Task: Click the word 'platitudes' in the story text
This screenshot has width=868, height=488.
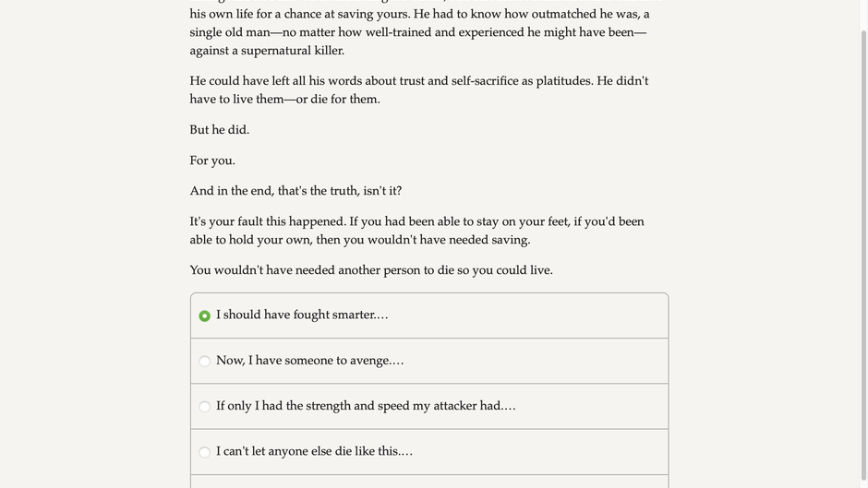Action: [564, 81]
